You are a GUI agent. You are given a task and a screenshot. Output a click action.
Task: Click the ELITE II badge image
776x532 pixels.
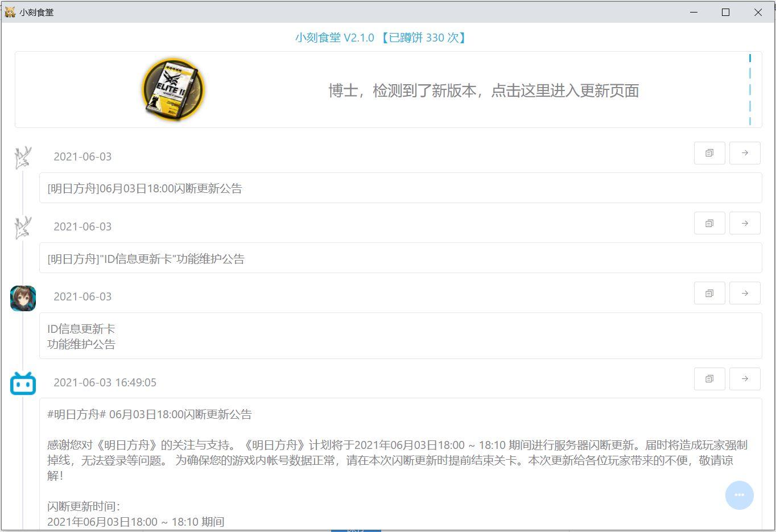coord(173,89)
